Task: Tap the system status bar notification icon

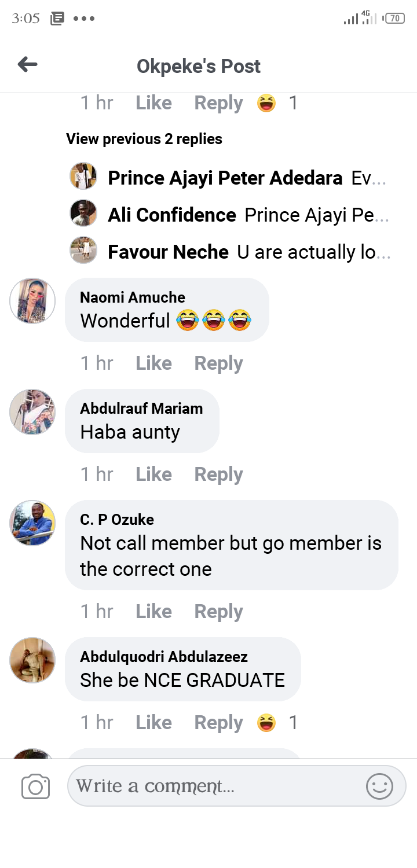Action: pos(57,19)
